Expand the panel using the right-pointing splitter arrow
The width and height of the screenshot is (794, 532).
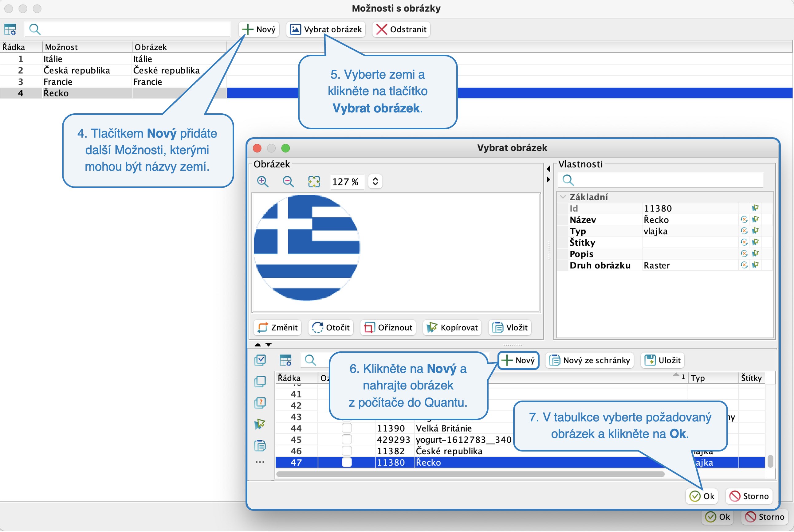point(548,179)
